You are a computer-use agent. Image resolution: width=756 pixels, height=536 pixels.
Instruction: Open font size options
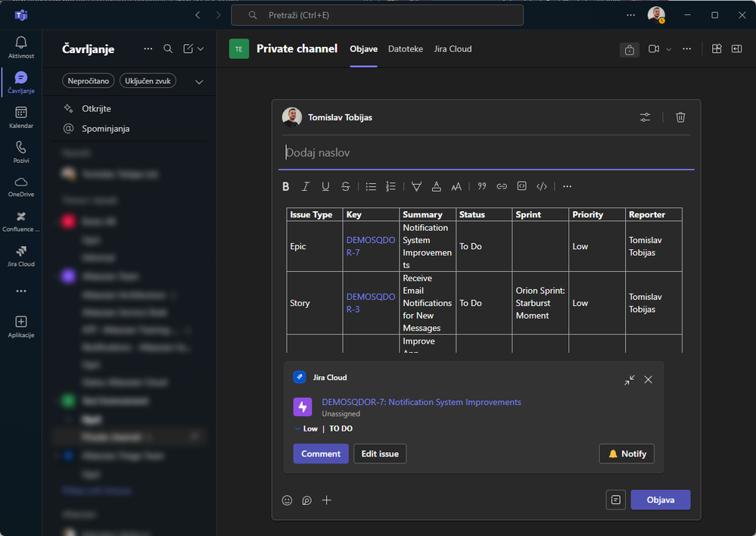[456, 187]
